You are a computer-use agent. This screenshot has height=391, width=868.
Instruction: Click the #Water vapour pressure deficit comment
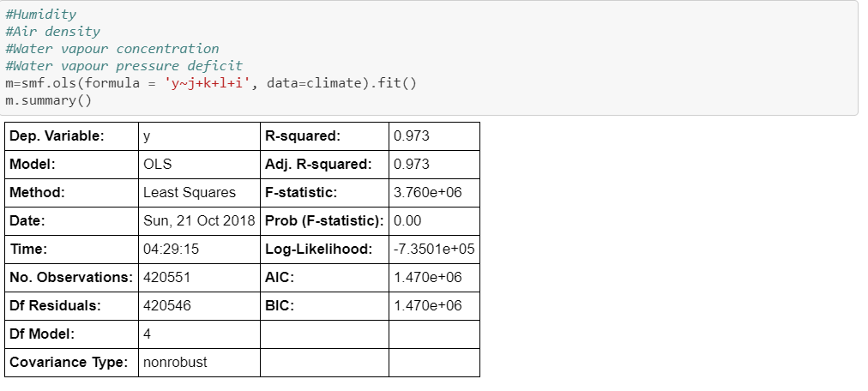pyautogui.click(x=124, y=66)
